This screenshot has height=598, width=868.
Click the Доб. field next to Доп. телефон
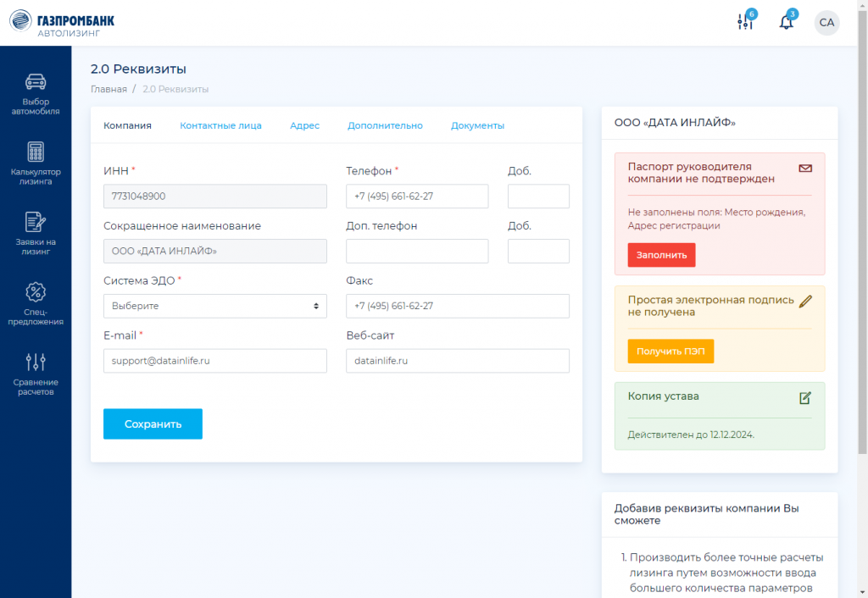click(x=538, y=252)
